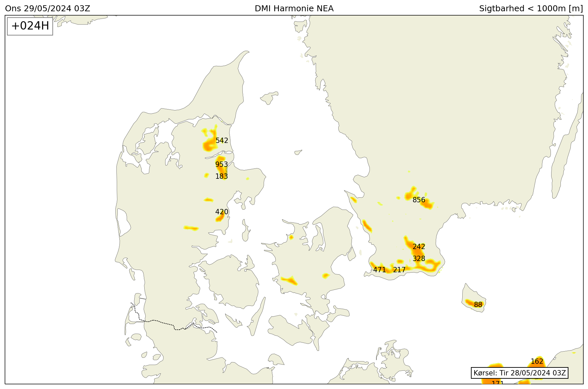Click the 'DMI Harmonie NEA' model title
The height and width of the screenshot is (389, 588).
click(x=294, y=9)
